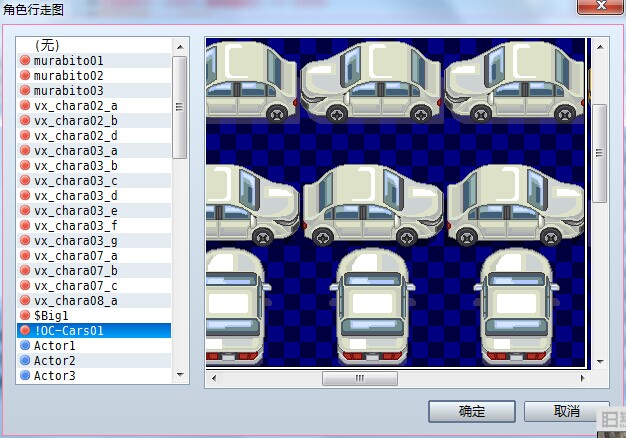Viewport: 626px width, 438px height.
Task: Confirm with the 确定 button
Action: pyautogui.click(x=472, y=411)
